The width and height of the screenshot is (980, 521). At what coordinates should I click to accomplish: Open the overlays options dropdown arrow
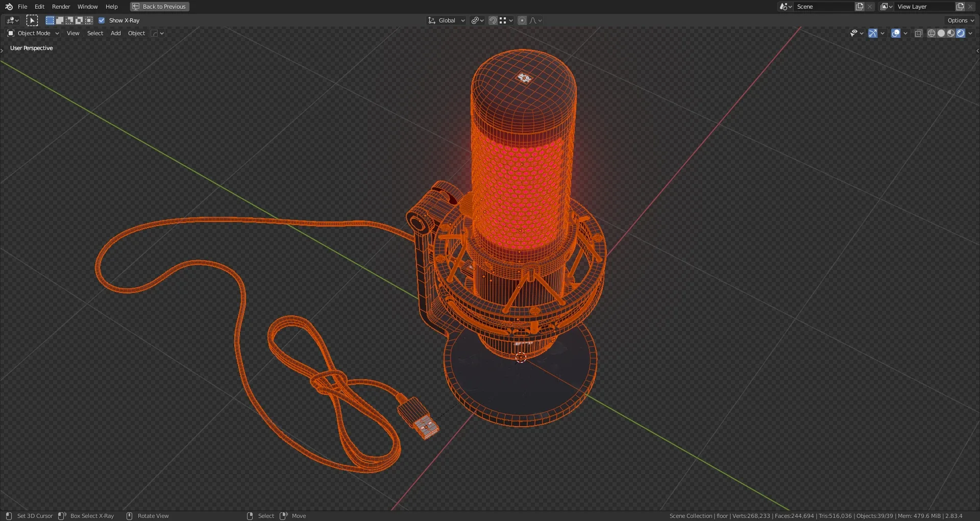905,33
